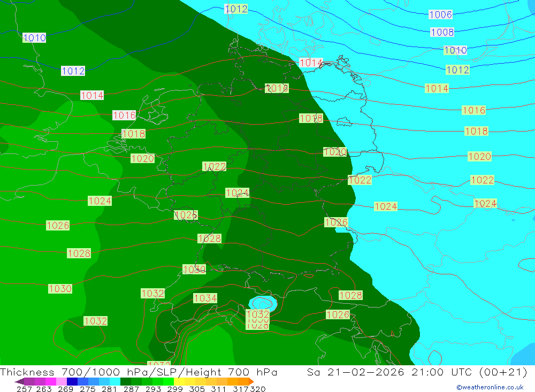Click the blue 1012 label at the map's top edge

tap(236, 9)
